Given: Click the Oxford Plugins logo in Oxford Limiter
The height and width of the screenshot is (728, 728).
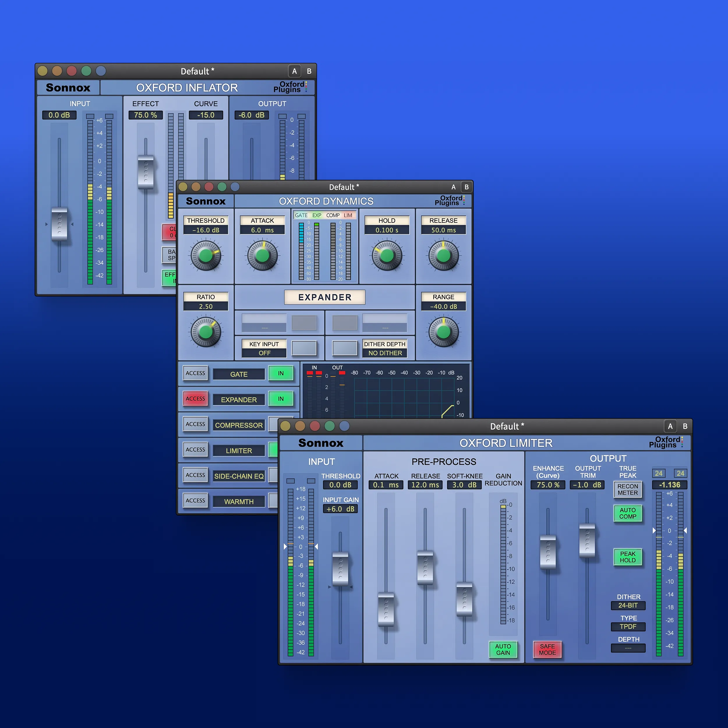Looking at the screenshot, I should coord(666,442).
